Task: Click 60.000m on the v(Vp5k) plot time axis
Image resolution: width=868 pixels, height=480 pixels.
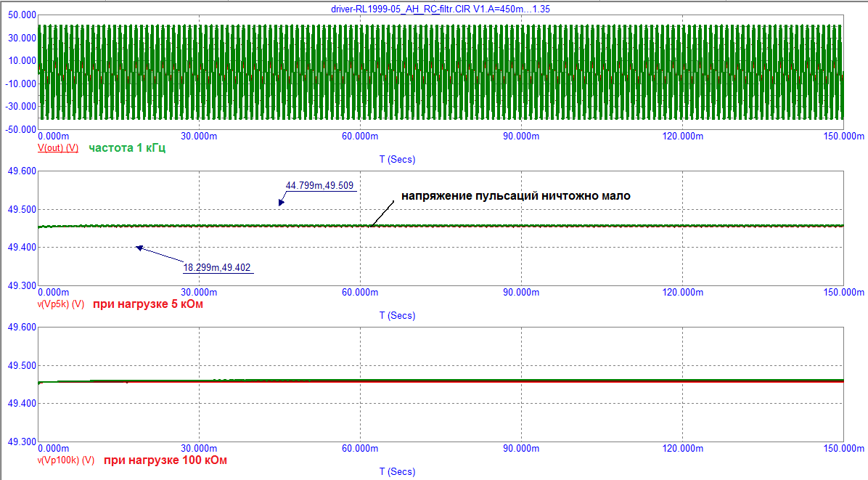Action: [x=360, y=293]
